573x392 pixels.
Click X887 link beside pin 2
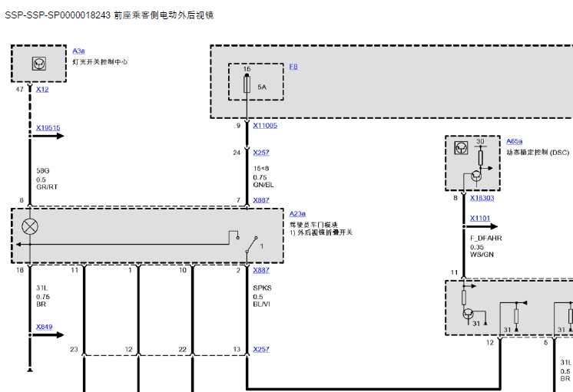(x=261, y=270)
